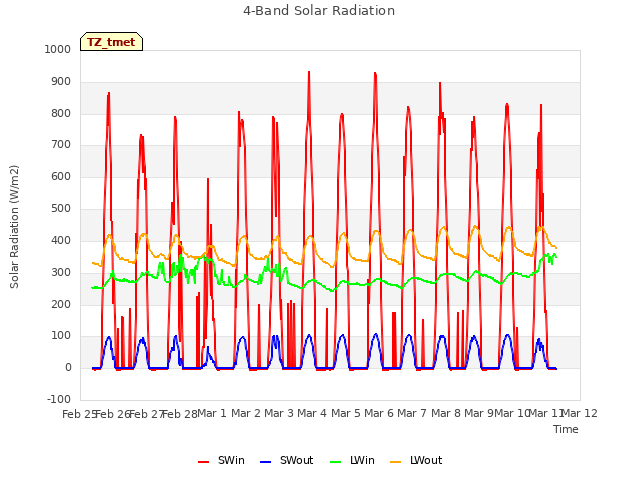This screenshot has width=640, height=480.
Task: Click the blue SWout legend swatch
Action: pyautogui.click(x=265, y=462)
